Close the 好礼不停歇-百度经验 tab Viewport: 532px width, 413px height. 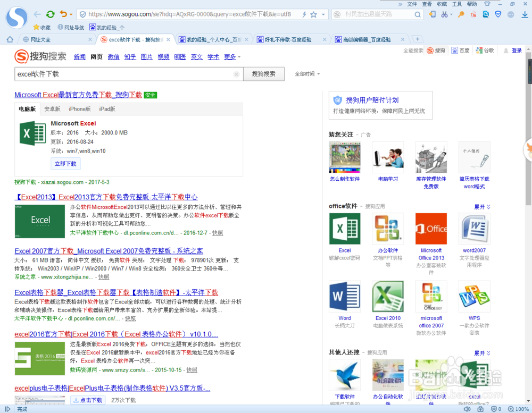[x=325, y=39]
